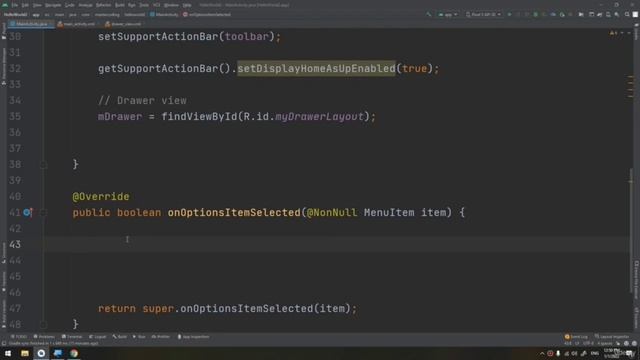
Task: Click the user account avatar icon
Action: coord(635,14)
